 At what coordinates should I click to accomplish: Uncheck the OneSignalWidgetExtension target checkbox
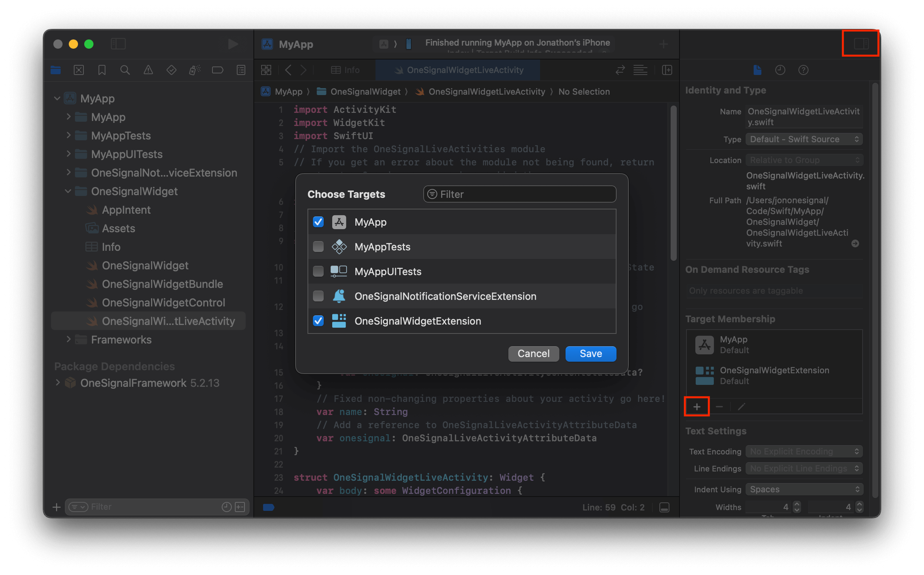point(318,321)
